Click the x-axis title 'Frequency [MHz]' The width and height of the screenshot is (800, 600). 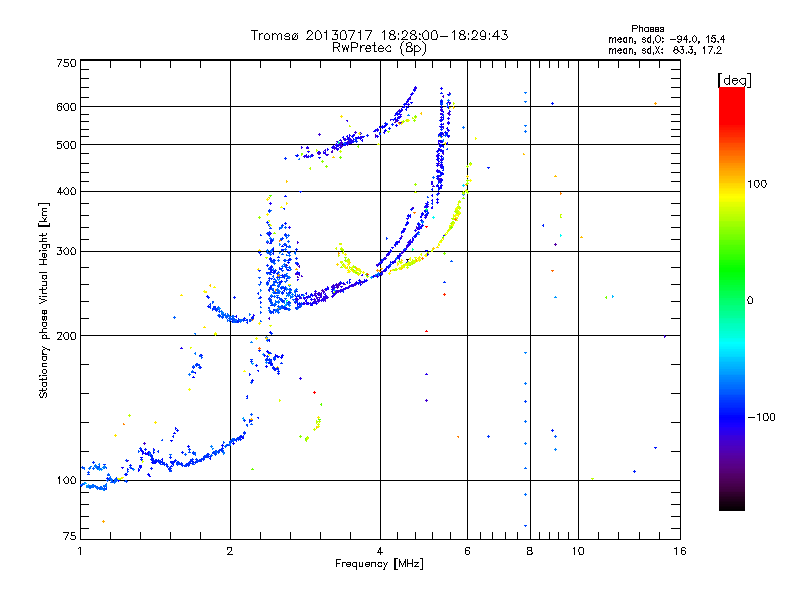click(379, 564)
